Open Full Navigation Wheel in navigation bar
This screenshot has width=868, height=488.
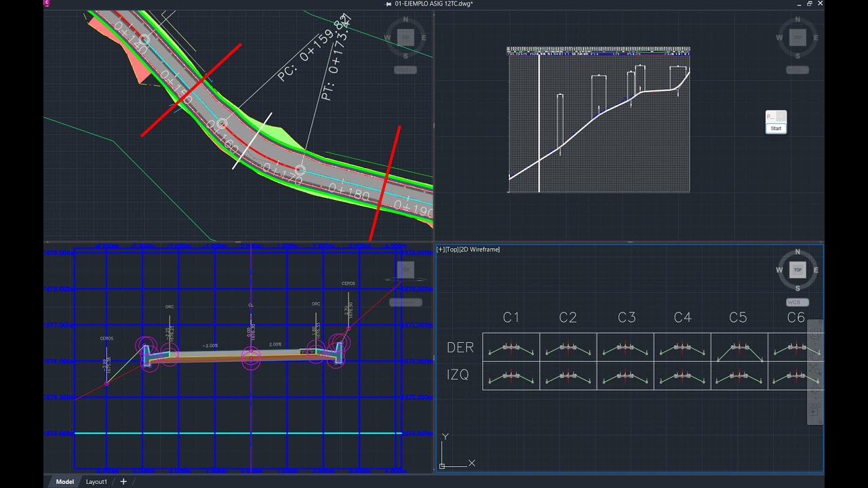814,333
